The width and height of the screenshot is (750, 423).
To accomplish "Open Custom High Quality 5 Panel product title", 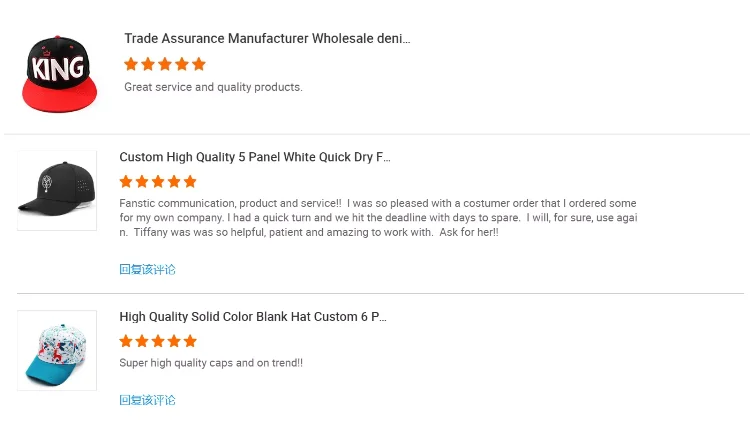I will pyautogui.click(x=255, y=157).
